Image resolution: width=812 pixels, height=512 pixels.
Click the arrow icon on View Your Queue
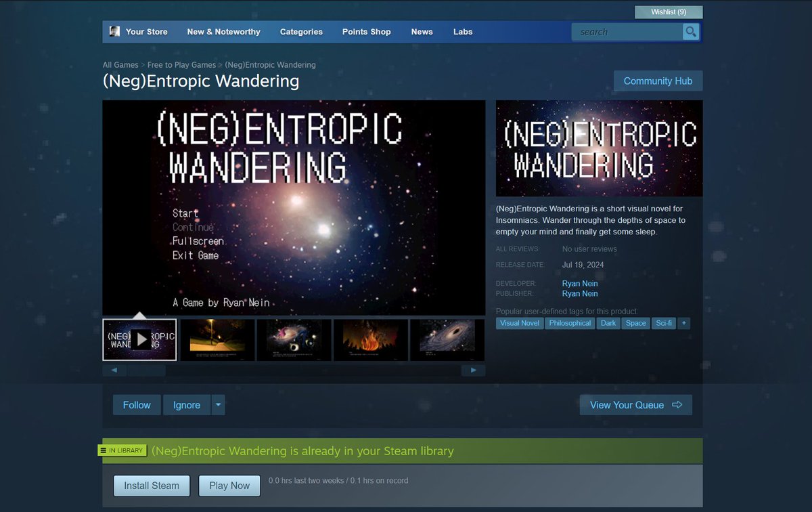click(x=677, y=405)
